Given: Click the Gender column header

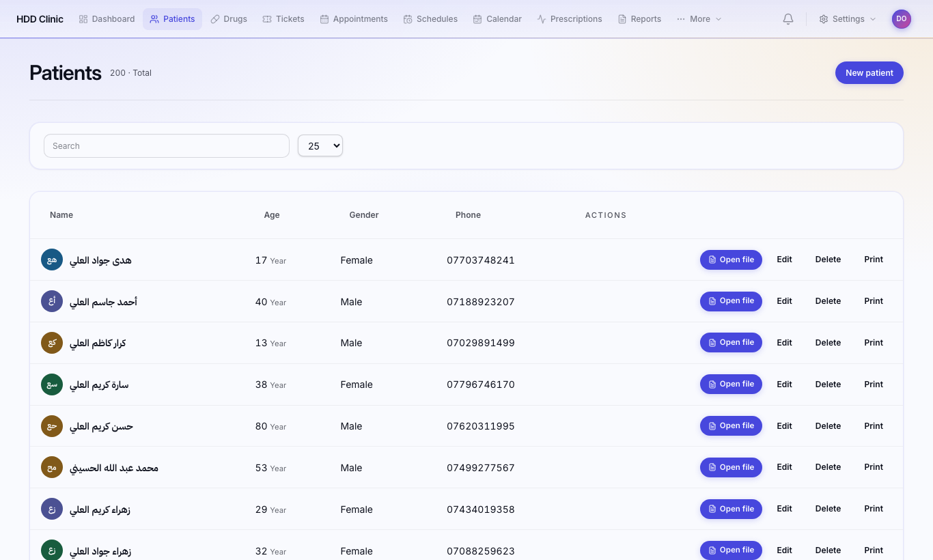Looking at the screenshot, I should coord(364,215).
